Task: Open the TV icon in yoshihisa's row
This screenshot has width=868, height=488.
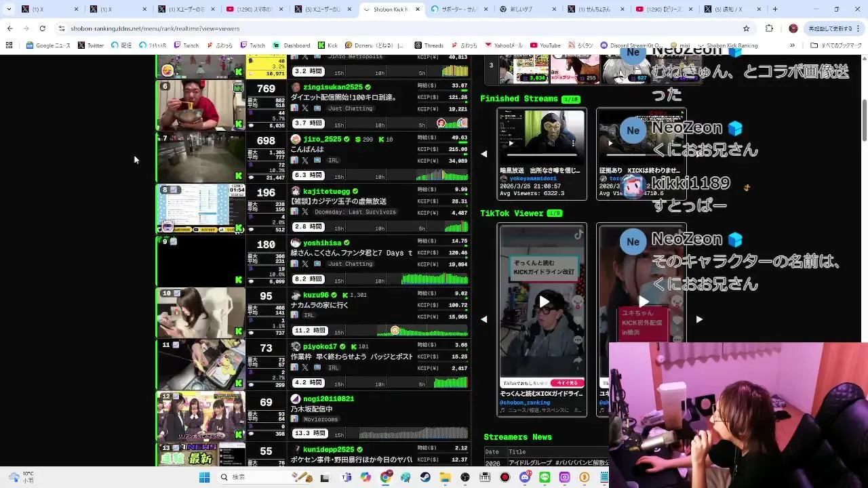Action: (x=317, y=264)
